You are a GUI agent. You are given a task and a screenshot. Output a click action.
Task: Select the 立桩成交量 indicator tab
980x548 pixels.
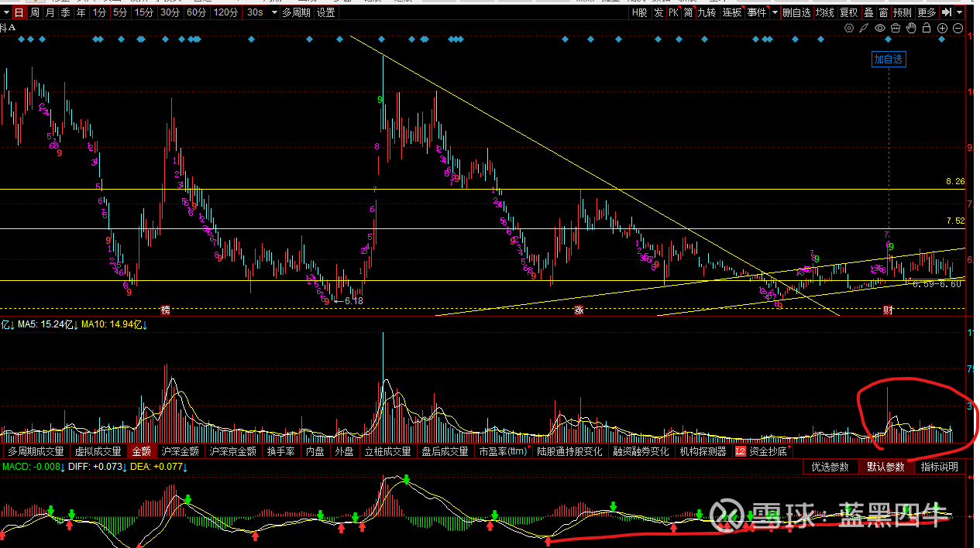388,451
